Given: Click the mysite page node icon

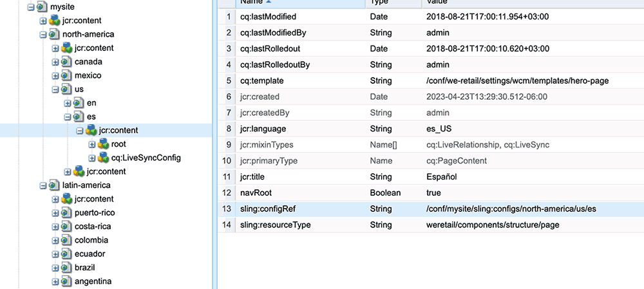Looking at the screenshot, I should coord(42,6).
